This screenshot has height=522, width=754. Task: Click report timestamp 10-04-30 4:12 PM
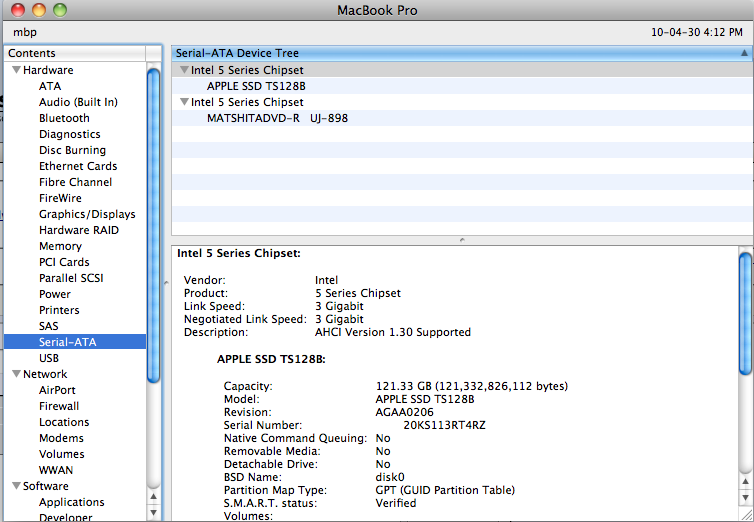(697, 32)
